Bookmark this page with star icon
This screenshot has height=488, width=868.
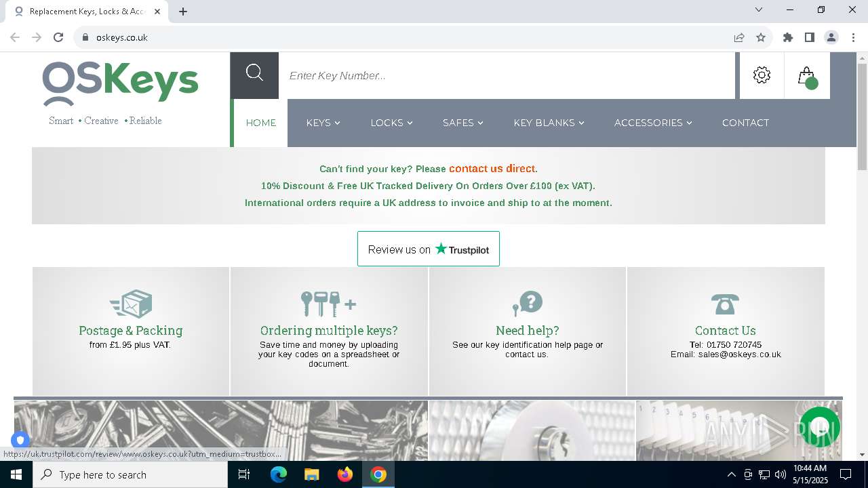pos(761,37)
